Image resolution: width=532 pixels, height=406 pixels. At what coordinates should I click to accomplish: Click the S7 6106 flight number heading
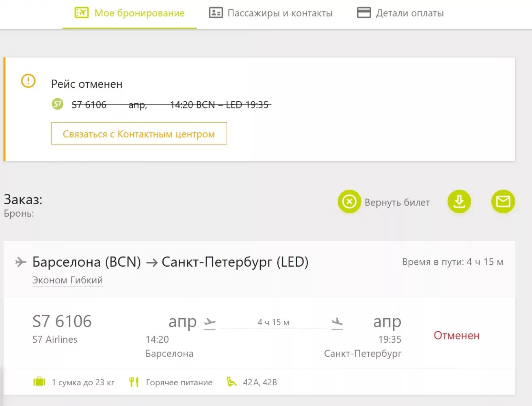tap(62, 321)
